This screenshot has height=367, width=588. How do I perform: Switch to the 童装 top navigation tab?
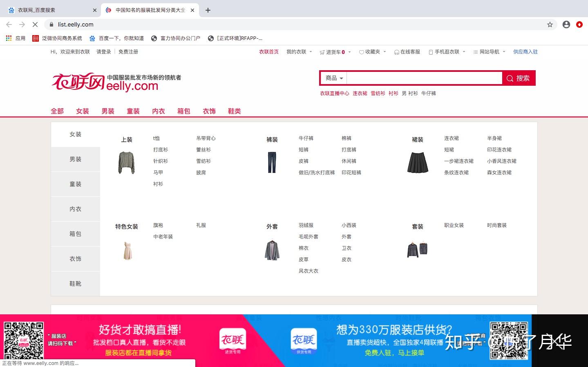[x=133, y=111]
